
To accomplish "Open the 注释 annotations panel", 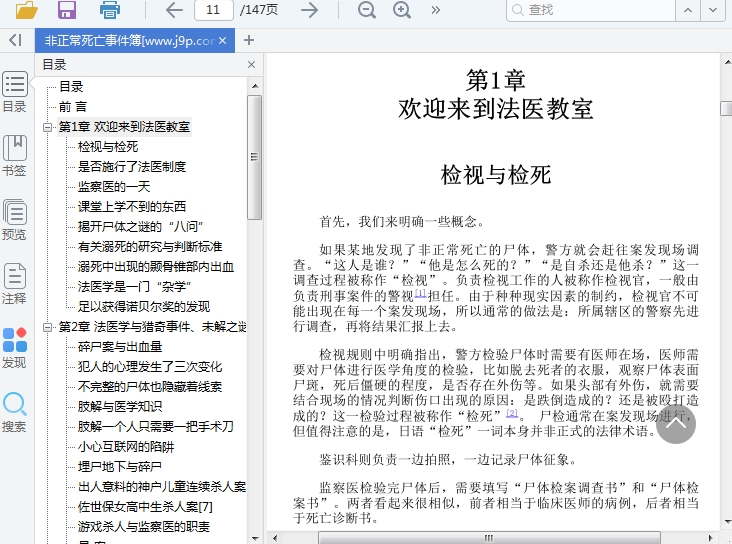I will click(x=15, y=284).
